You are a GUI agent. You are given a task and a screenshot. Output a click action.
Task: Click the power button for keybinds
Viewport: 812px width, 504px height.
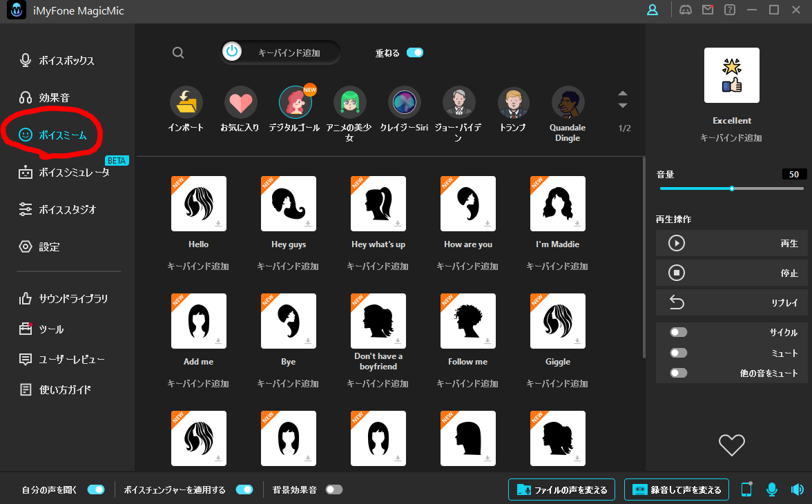tap(232, 51)
